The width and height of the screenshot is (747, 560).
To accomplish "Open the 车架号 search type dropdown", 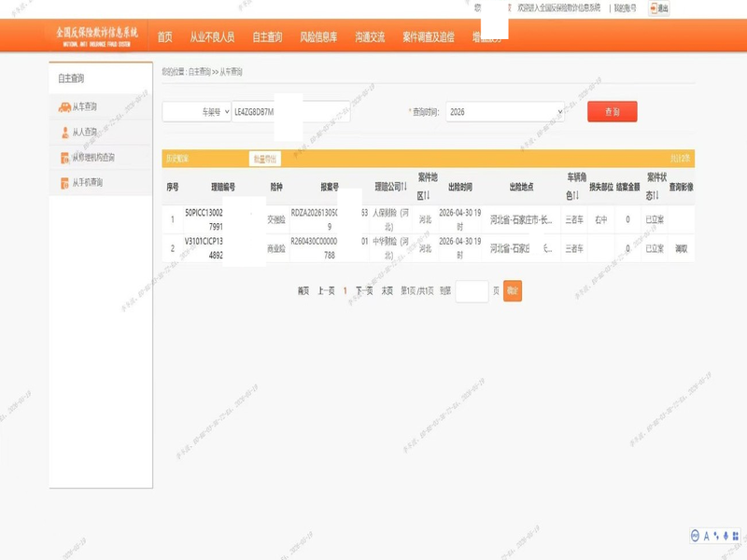I will [x=197, y=112].
